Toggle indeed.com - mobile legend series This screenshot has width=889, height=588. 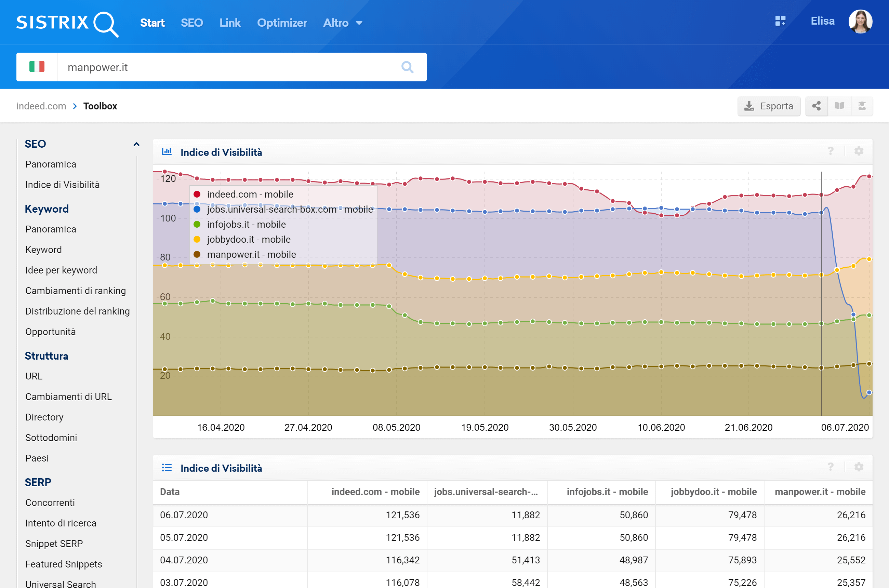coord(244,194)
